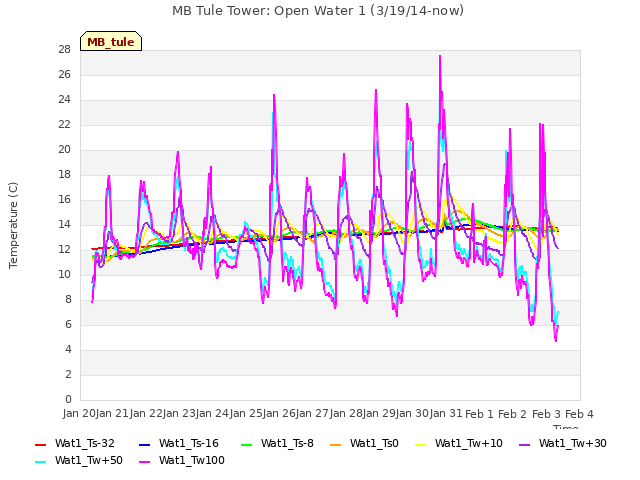Click the Jan 28 x-axis tick label
The width and height of the screenshot is (640, 480).
[x=346, y=414]
